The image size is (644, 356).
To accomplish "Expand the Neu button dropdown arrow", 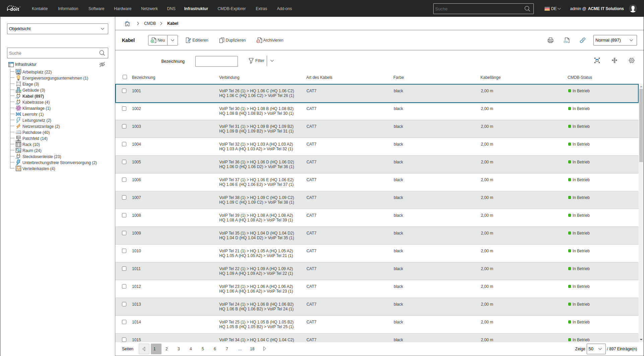I will (173, 40).
